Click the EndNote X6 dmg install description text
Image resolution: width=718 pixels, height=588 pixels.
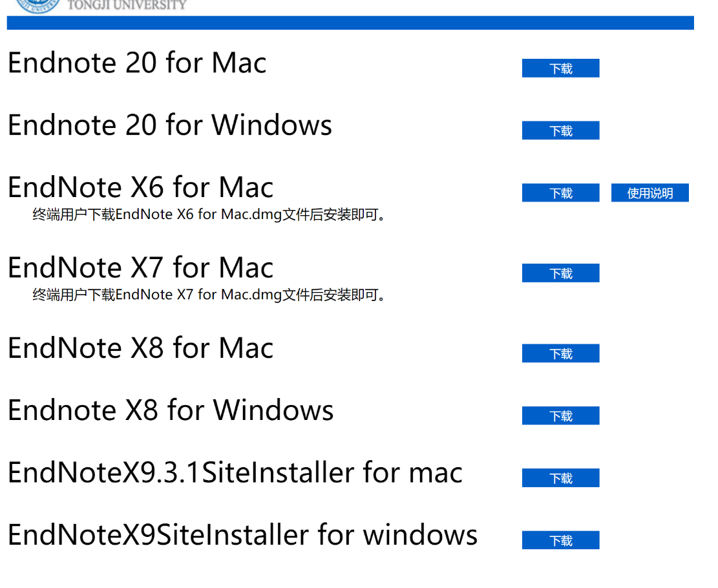coord(209,215)
